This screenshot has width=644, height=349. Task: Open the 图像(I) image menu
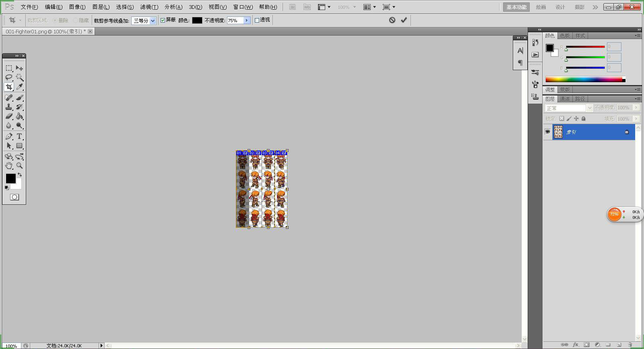(77, 7)
